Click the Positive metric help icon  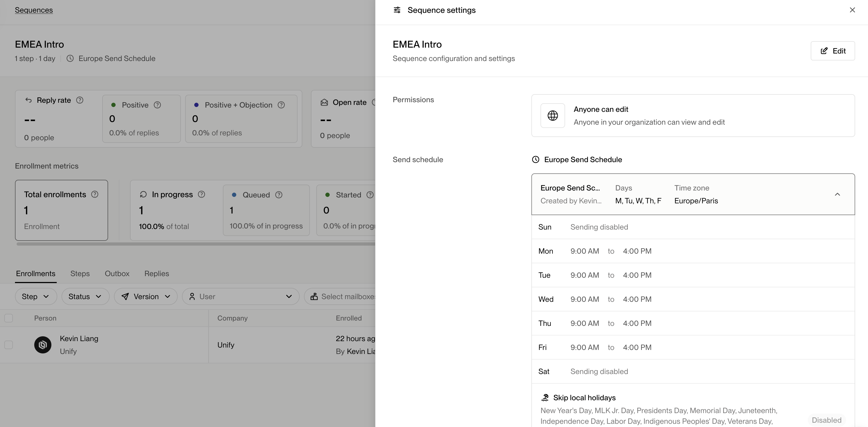point(157,105)
